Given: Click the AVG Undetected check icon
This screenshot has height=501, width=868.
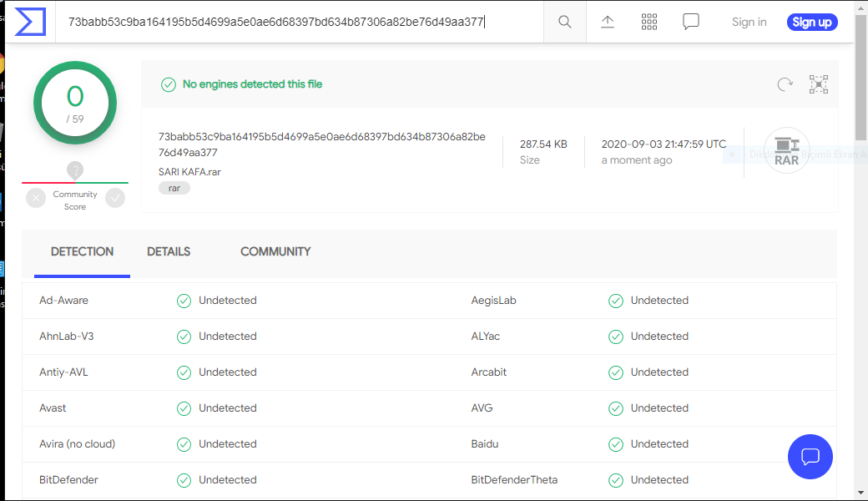Looking at the screenshot, I should point(616,408).
